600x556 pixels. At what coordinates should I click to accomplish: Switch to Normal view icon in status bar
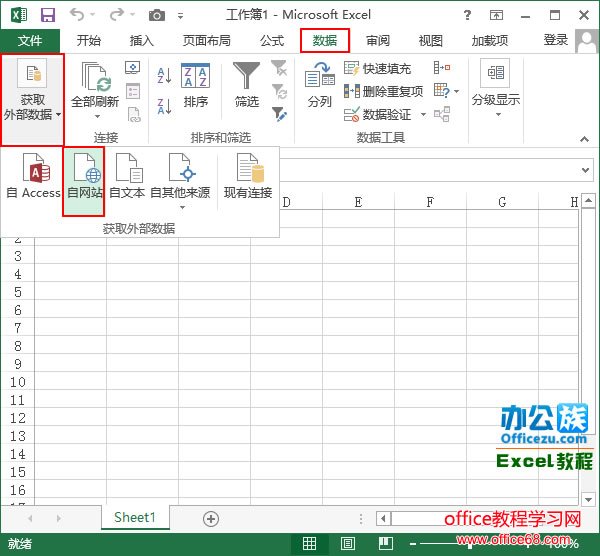coord(309,543)
